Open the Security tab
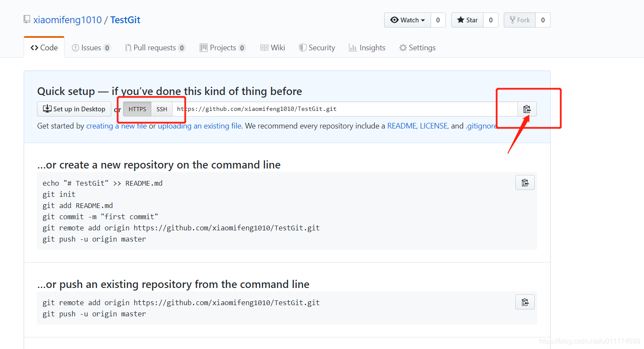Viewport: 644px width, 349px height. (317, 48)
